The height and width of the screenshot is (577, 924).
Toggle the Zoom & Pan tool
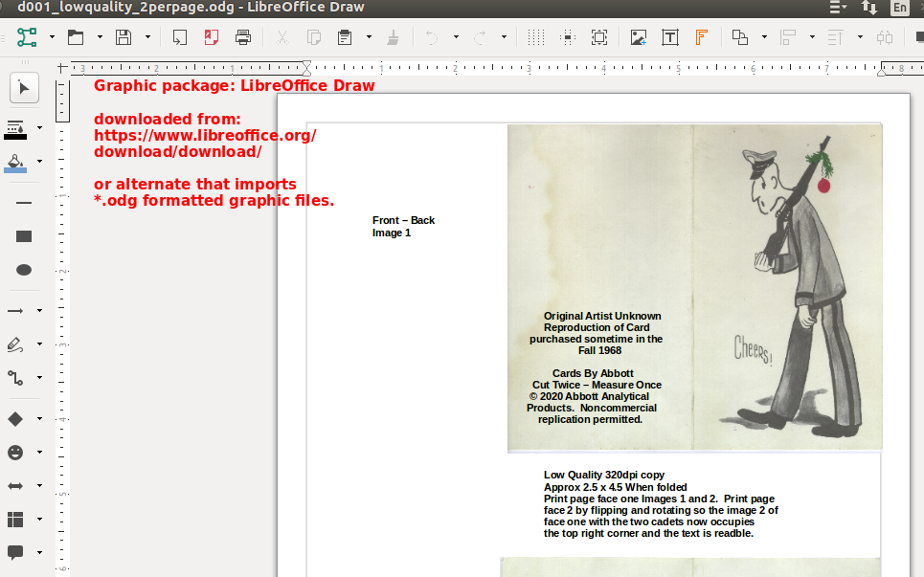[x=599, y=37]
